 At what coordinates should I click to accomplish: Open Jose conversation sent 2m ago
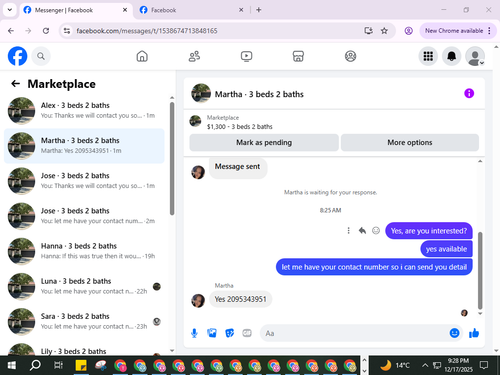tap(84, 216)
